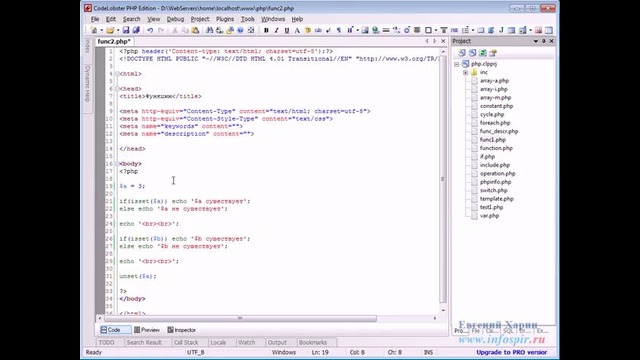The height and width of the screenshot is (360, 640).
Task: Click the Cut scissors icon
Action: click(x=175, y=30)
